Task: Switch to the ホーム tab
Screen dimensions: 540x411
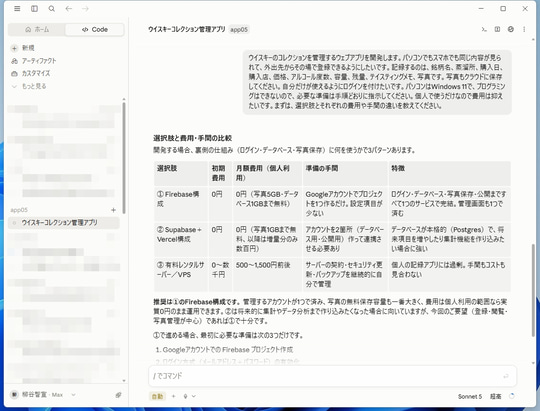Action: click(37, 29)
